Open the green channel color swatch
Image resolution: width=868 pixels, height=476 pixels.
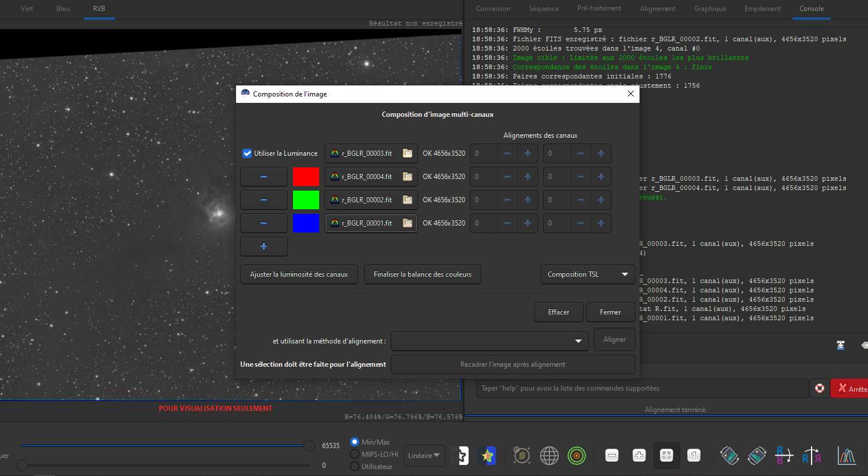306,200
